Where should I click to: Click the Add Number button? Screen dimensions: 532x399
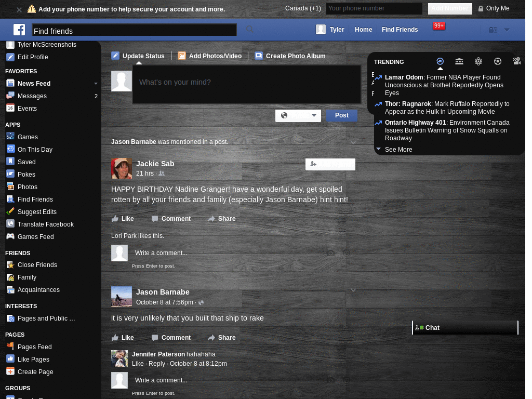450,8
